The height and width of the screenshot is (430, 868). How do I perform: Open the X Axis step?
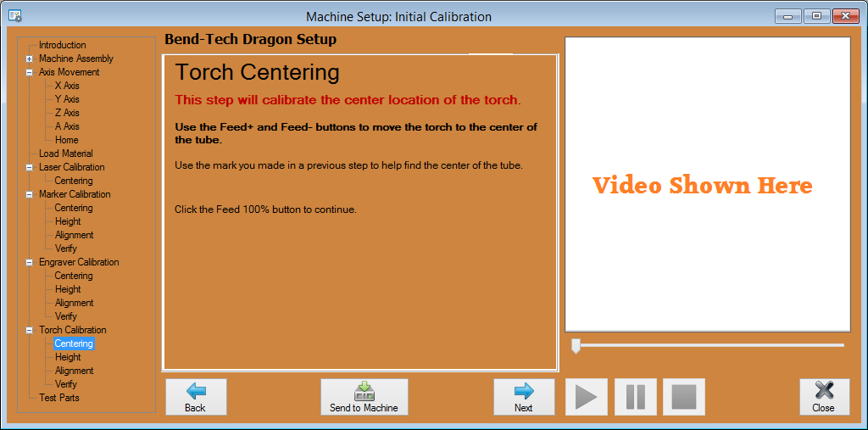67,86
